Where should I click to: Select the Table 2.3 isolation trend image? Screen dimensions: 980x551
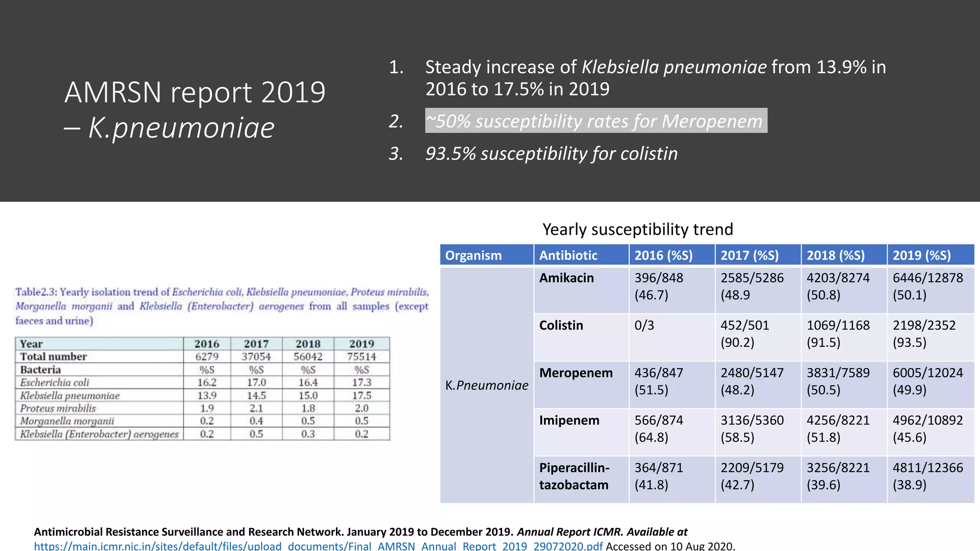coord(222,364)
